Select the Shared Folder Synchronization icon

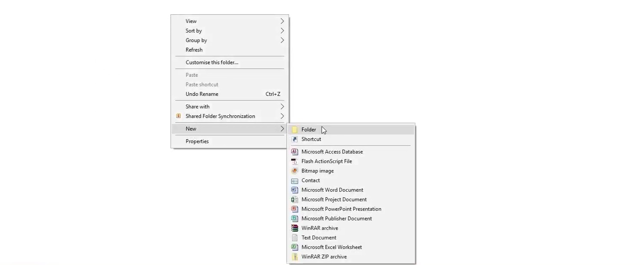[178, 116]
